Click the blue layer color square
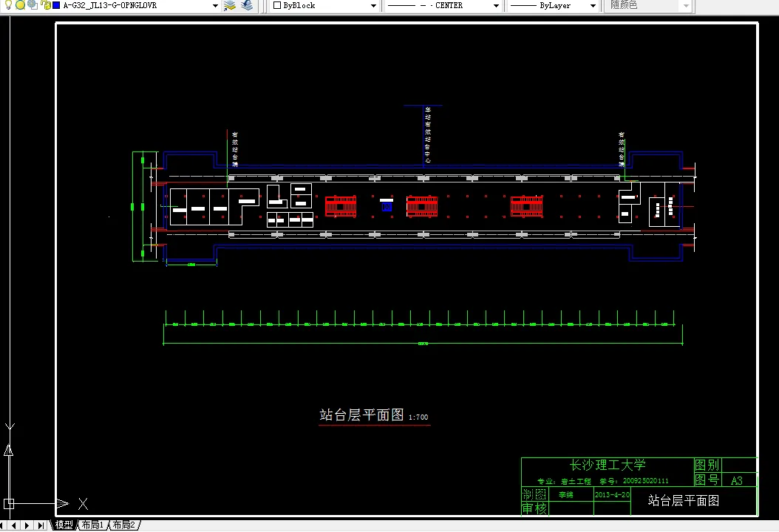The image size is (779, 532). (56, 5)
